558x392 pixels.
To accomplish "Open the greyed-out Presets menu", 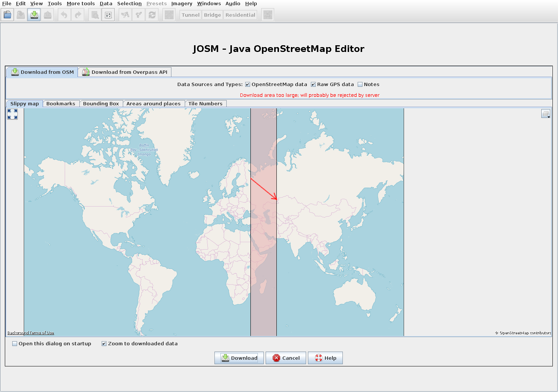I will point(157,4).
